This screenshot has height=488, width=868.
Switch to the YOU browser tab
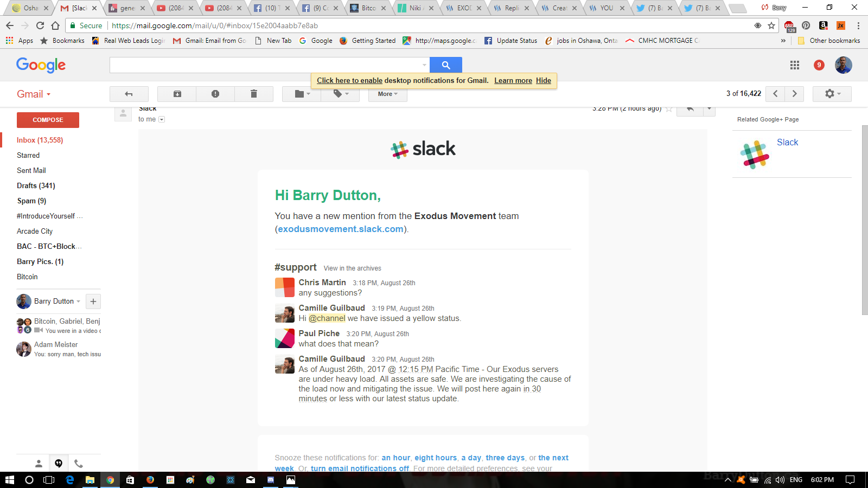click(x=607, y=8)
